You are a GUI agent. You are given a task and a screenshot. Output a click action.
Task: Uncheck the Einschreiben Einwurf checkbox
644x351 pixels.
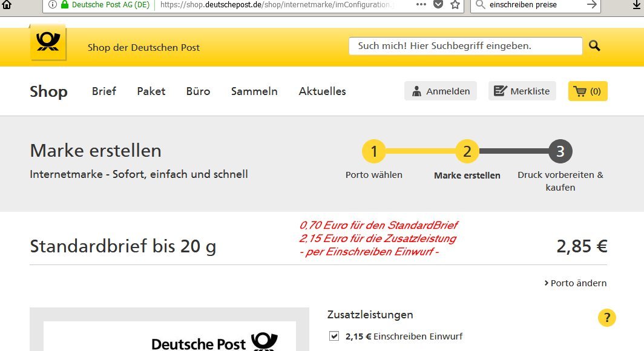tap(334, 336)
